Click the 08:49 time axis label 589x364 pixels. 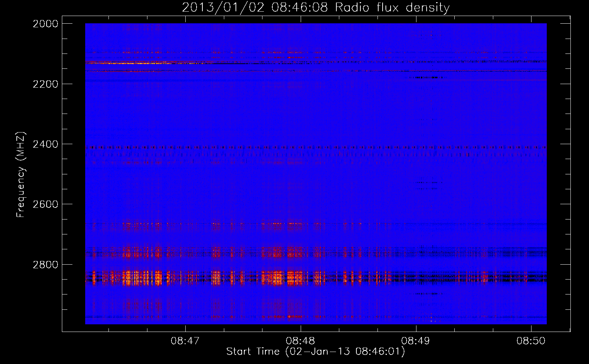(416, 341)
